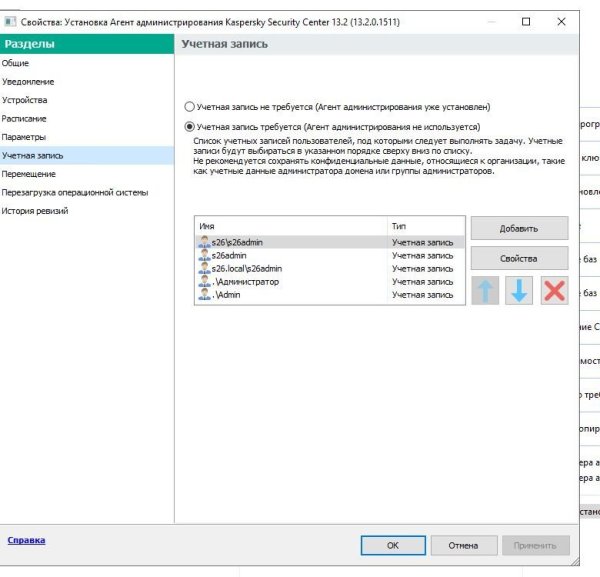The width and height of the screenshot is (600, 577).
Task: Click type cell of .\Администратор row
Action: pos(422,282)
